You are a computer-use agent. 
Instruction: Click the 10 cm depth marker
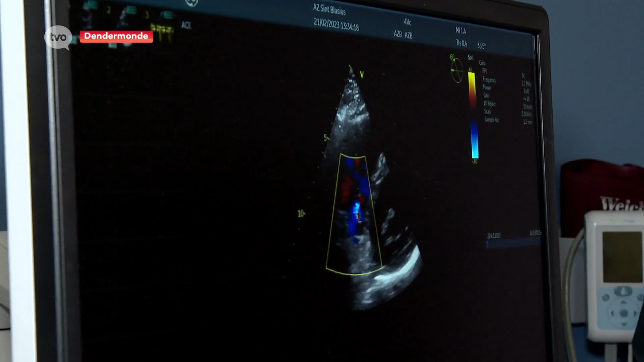(x=301, y=214)
